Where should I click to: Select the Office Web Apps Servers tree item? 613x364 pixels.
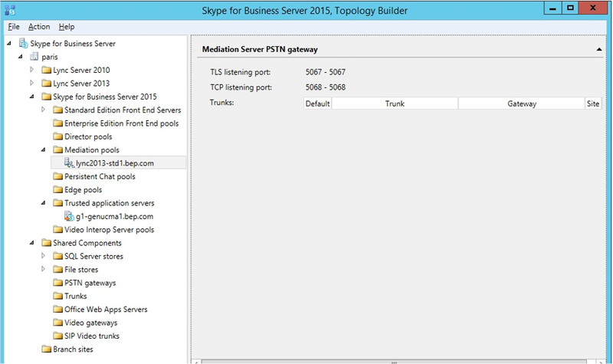pyautogui.click(x=100, y=310)
